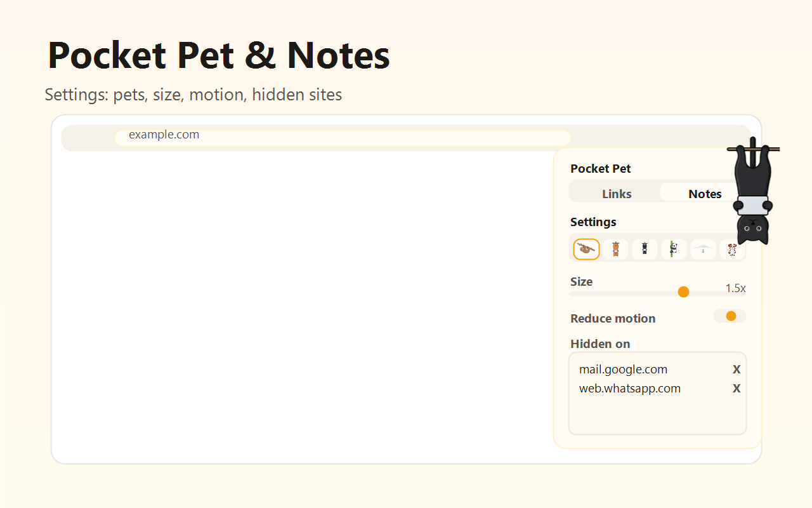Click the web.whatsapp.com entry text
The image size is (812, 508).
pyautogui.click(x=630, y=388)
